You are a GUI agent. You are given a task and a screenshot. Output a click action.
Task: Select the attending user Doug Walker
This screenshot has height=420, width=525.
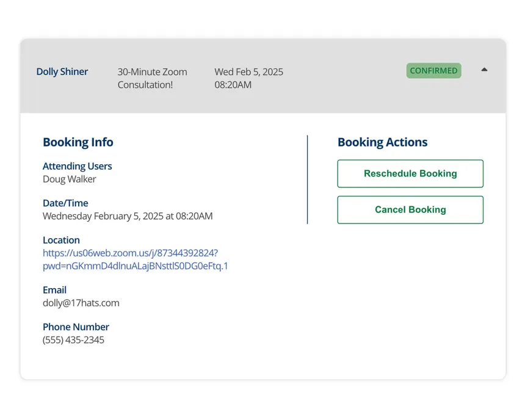click(x=70, y=179)
